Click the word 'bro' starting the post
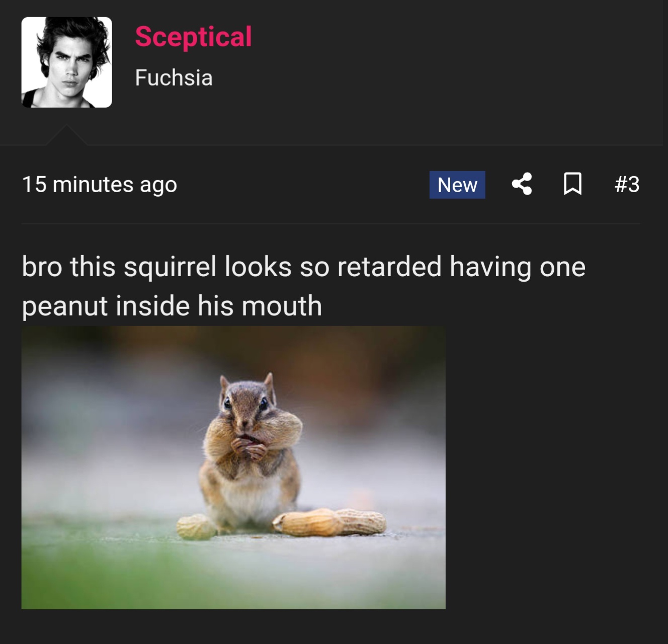Screen dimensions: 668x644 (42, 267)
